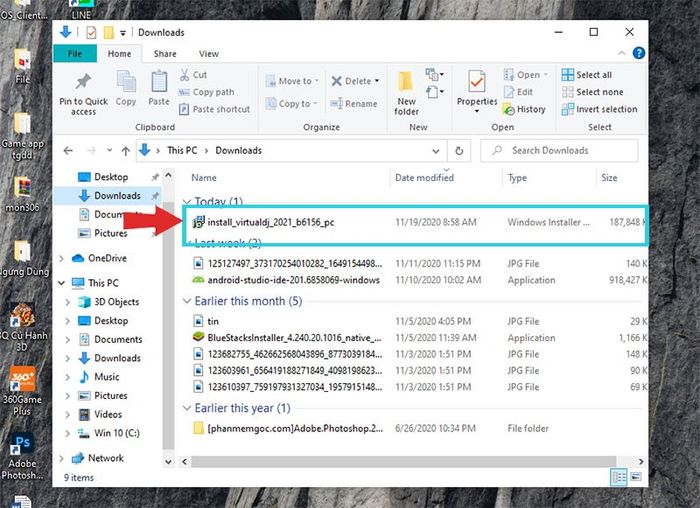Click the History button

point(524,109)
